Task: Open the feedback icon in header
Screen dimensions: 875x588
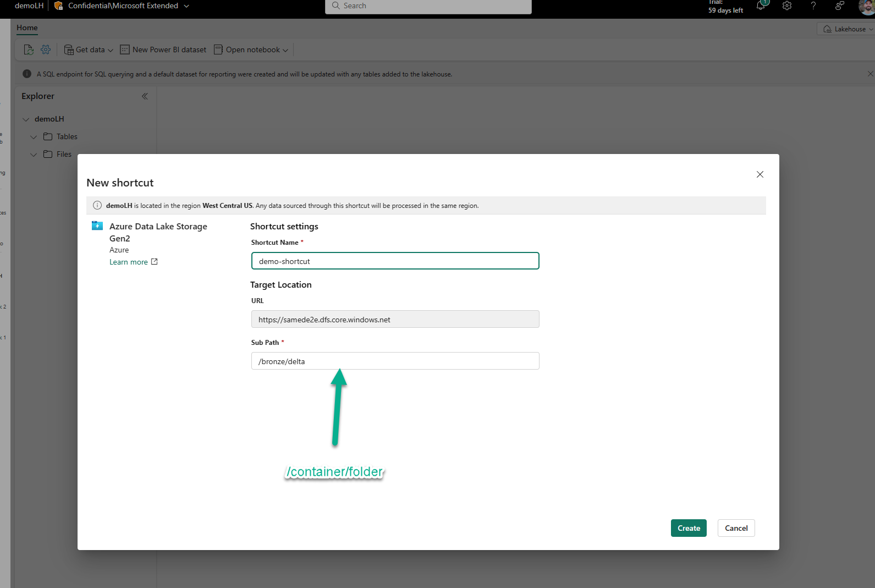Action: (839, 6)
